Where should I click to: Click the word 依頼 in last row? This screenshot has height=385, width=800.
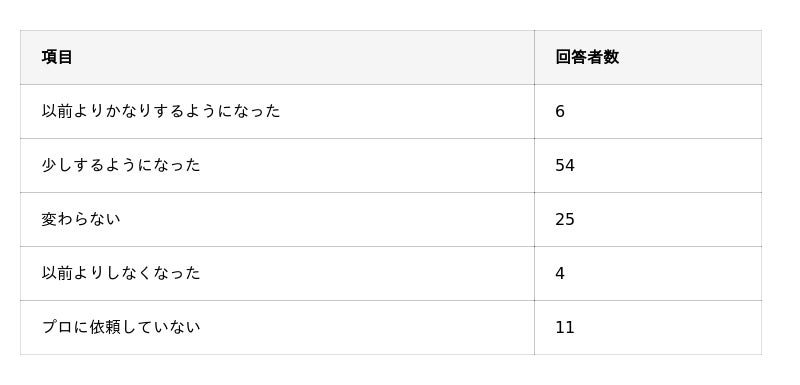105,327
